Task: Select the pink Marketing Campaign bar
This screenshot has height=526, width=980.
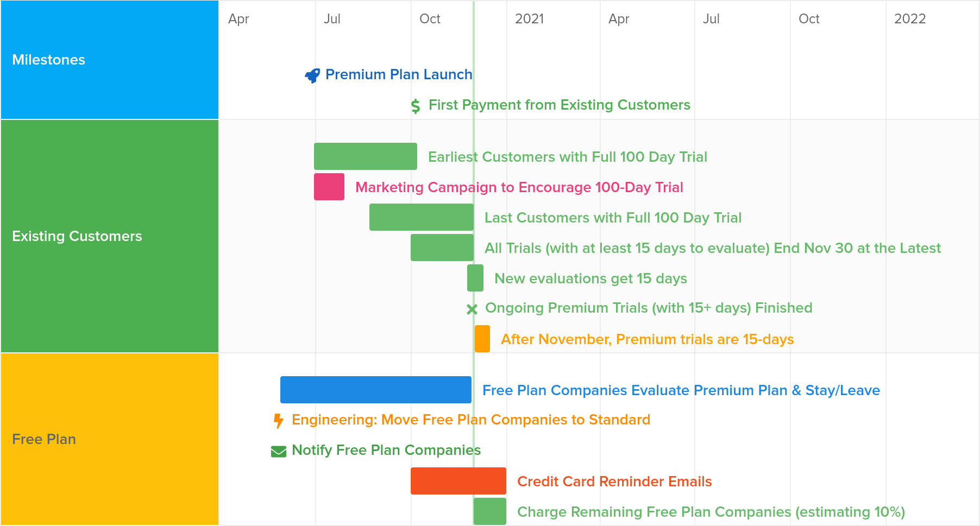Action: tap(329, 187)
